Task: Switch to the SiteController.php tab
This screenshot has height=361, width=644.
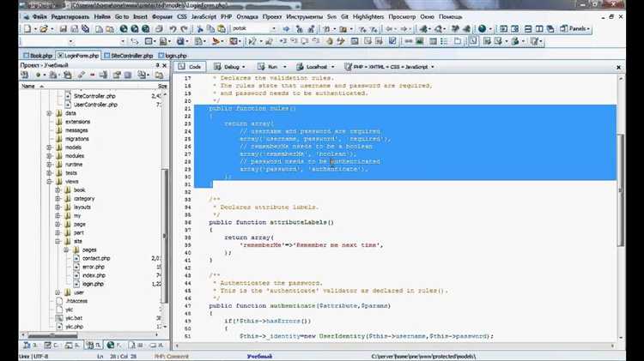Action: coord(129,56)
